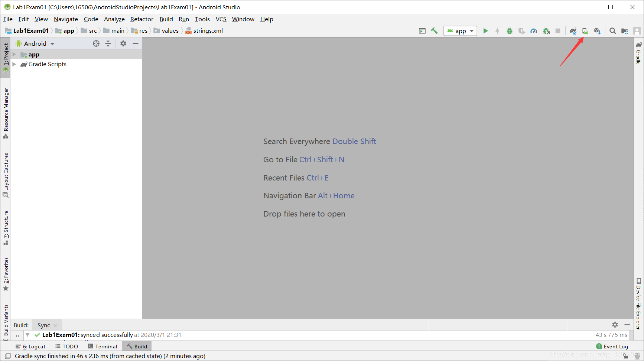The height and width of the screenshot is (361, 644).
Task: Expand the app module tree node
Action: click(x=14, y=55)
